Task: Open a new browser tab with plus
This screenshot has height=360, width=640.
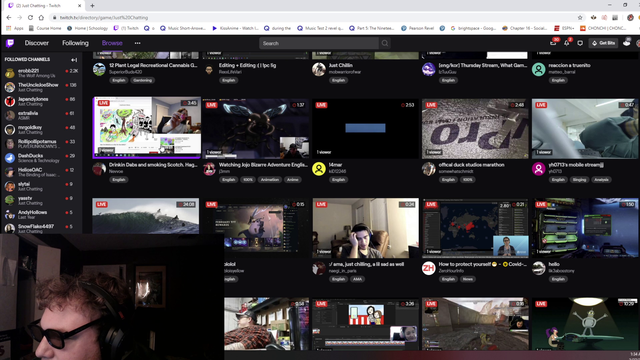Action: point(92,6)
